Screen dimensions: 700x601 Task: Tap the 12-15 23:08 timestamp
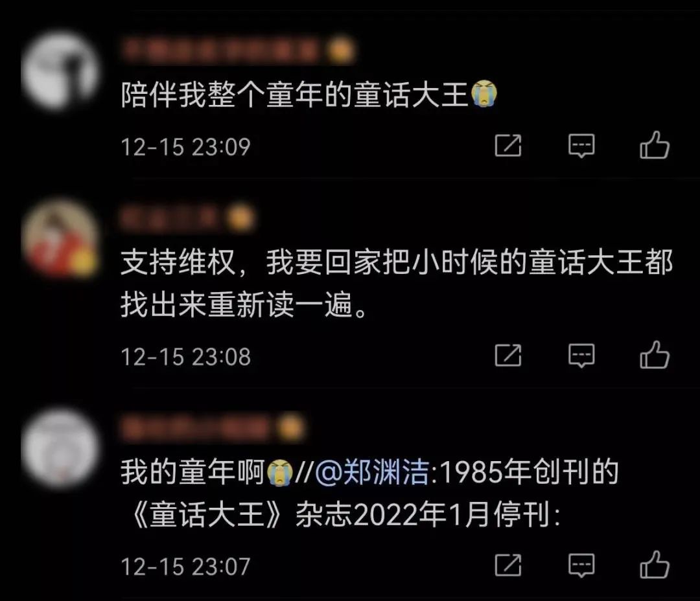click(186, 357)
